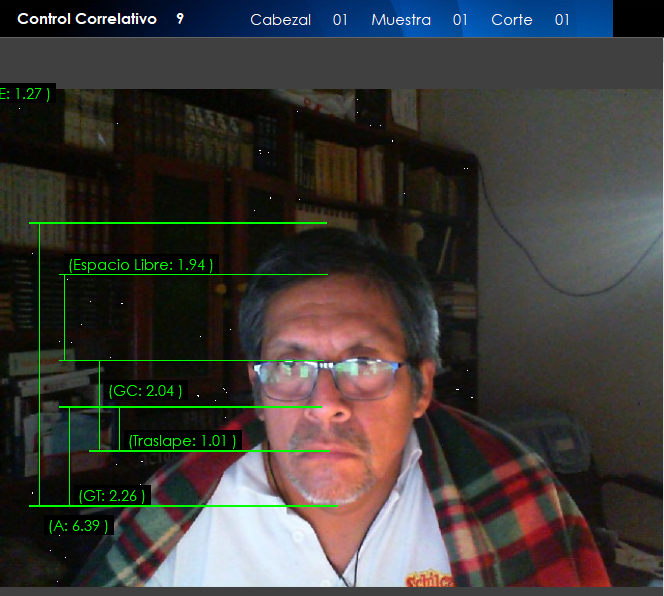This screenshot has height=596, width=664.
Task: Click the topmost green horizontal measurement line
Action: (x=178, y=222)
